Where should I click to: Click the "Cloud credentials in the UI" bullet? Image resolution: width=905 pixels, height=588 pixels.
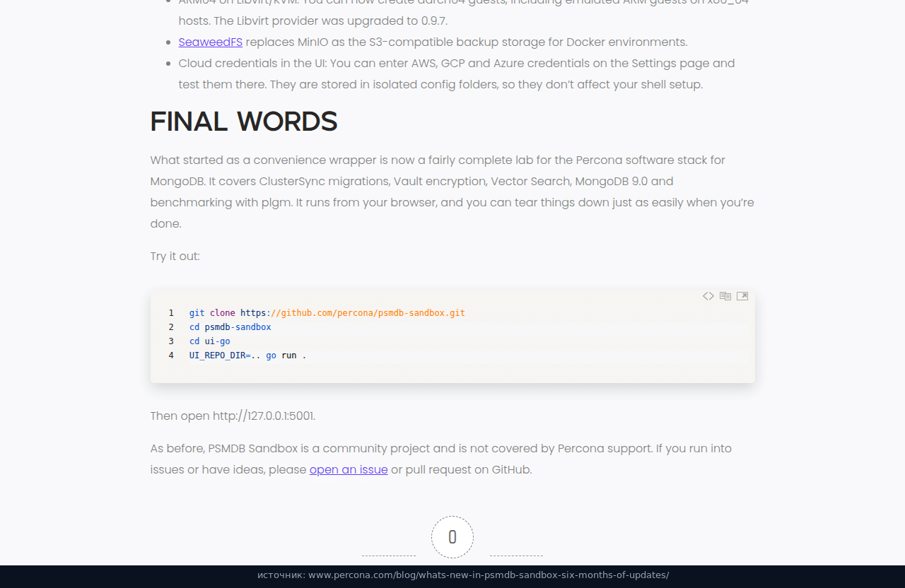[457, 73]
